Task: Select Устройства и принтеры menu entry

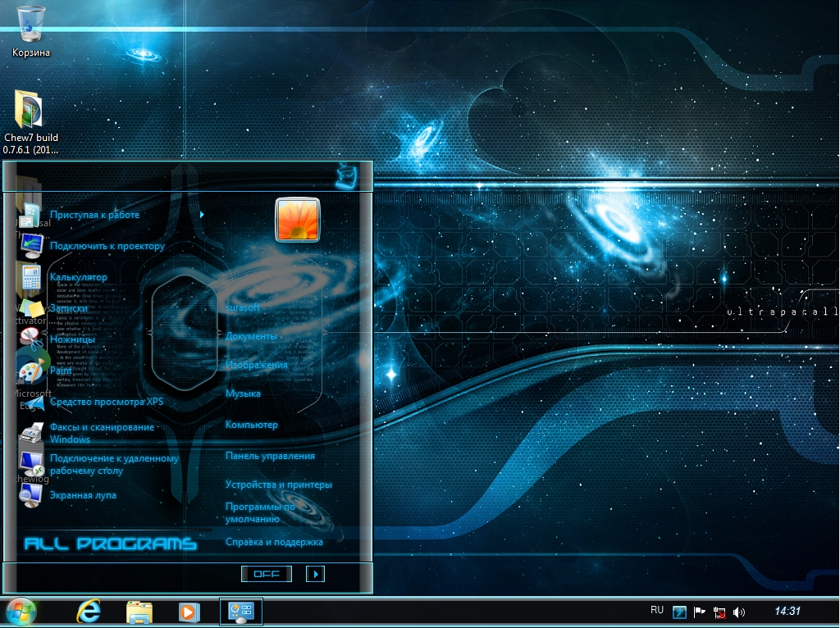Action: pos(278,485)
